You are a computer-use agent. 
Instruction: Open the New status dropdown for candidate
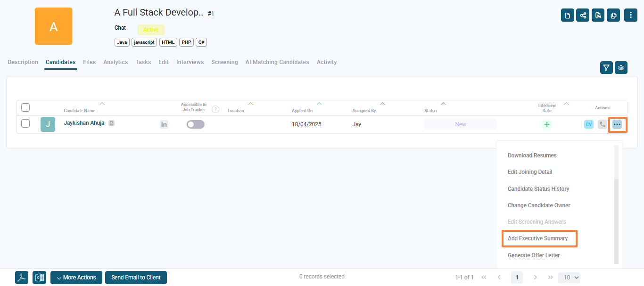(460, 124)
